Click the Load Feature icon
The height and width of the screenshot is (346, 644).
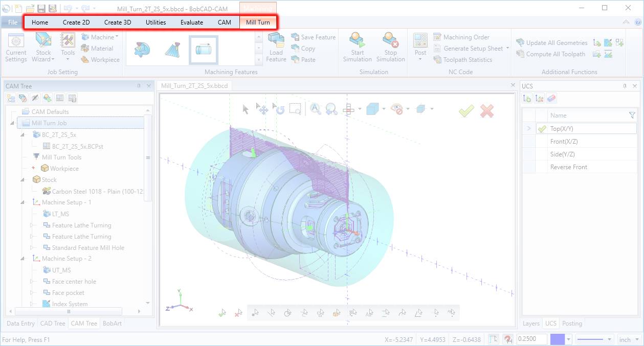276,48
